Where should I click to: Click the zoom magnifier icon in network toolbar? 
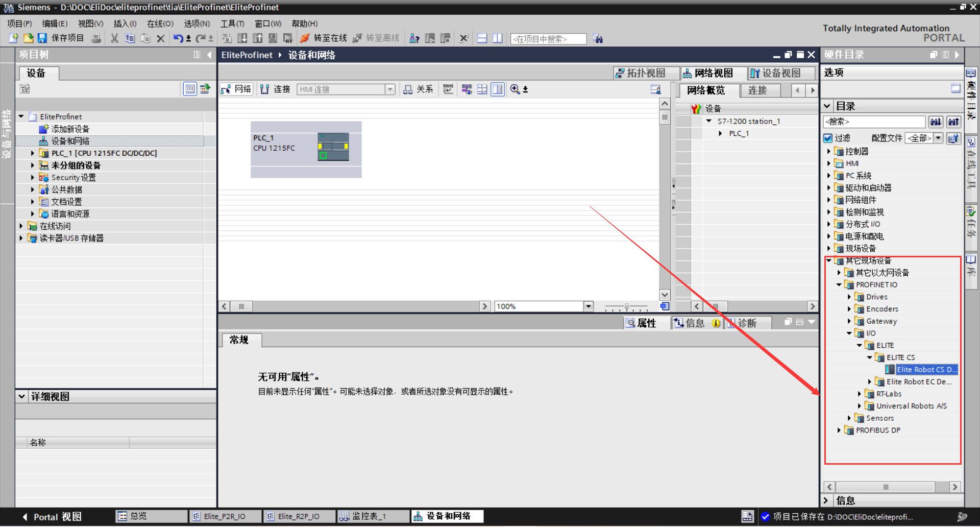coord(515,89)
